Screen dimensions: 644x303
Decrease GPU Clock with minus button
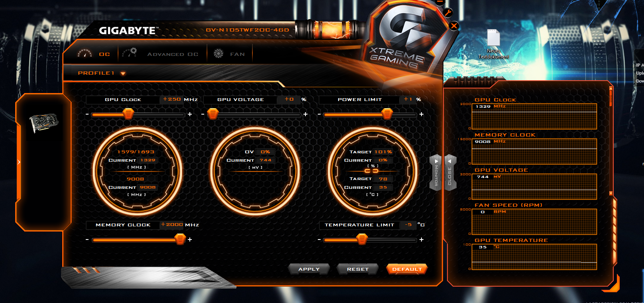coord(87,115)
